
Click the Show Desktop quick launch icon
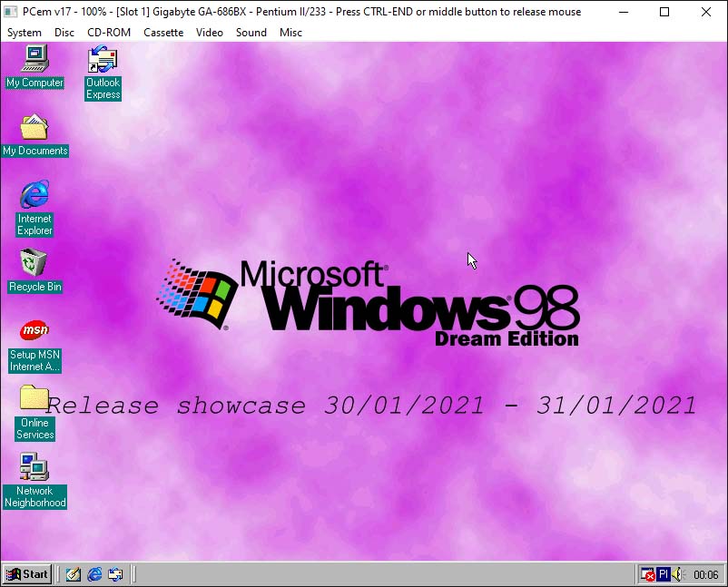73,574
